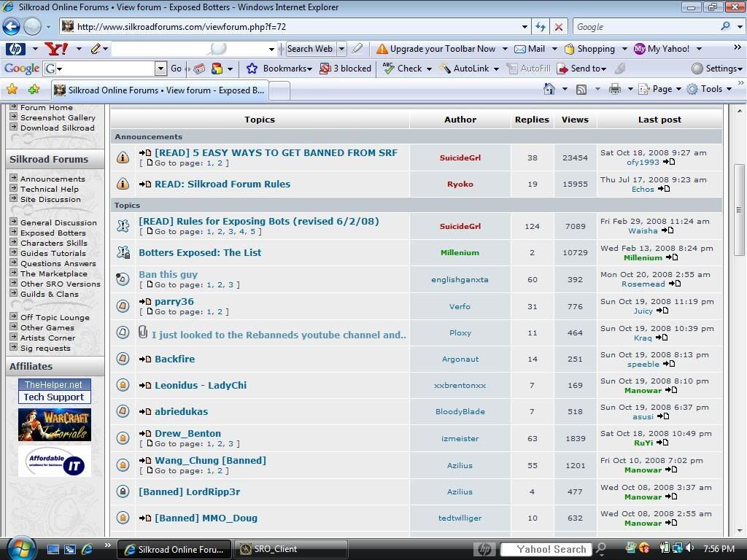This screenshot has height=560, width=747.
Task: Click the RSS feeds icon
Action: (581, 89)
